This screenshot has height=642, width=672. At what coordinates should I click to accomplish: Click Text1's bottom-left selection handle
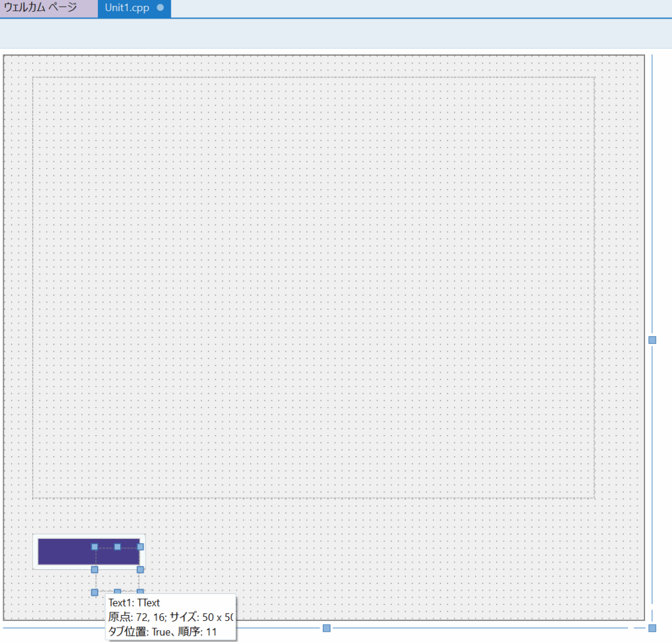(x=94, y=592)
